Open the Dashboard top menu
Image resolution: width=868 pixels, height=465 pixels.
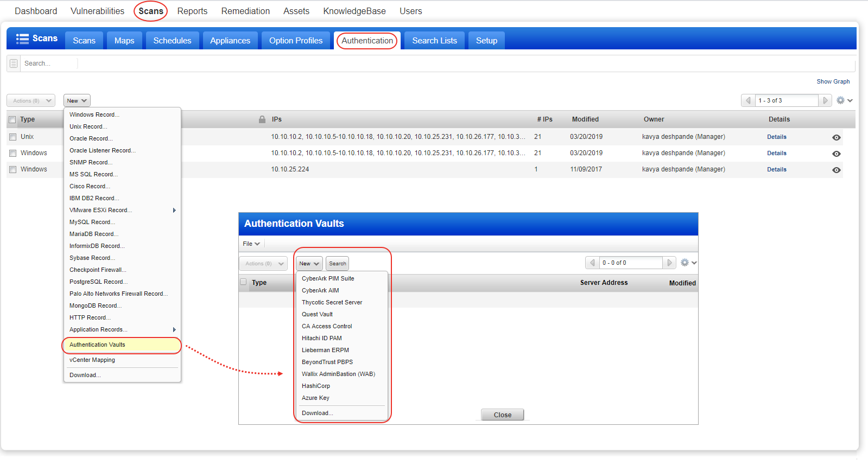(36, 11)
